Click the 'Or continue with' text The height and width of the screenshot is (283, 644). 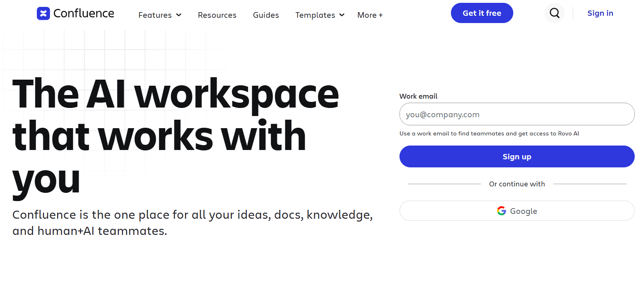pos(517,184)
